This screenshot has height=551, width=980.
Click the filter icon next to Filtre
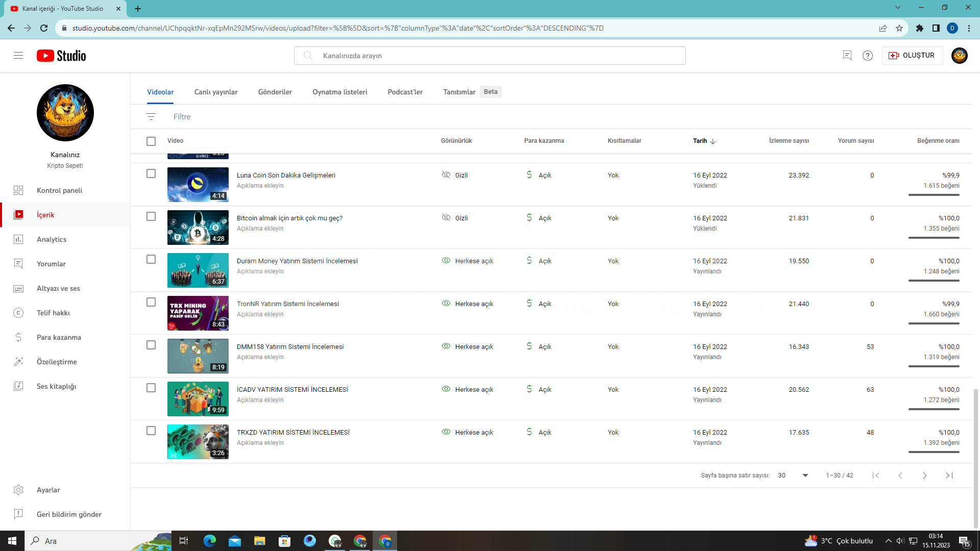coord(151,117)
